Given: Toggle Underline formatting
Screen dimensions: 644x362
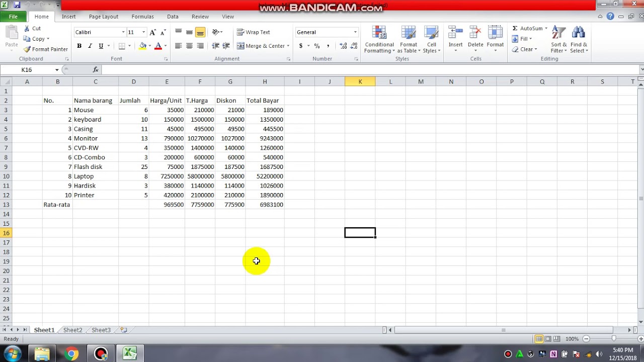Looking at the screenshot, I should click(x=101, y=46).
